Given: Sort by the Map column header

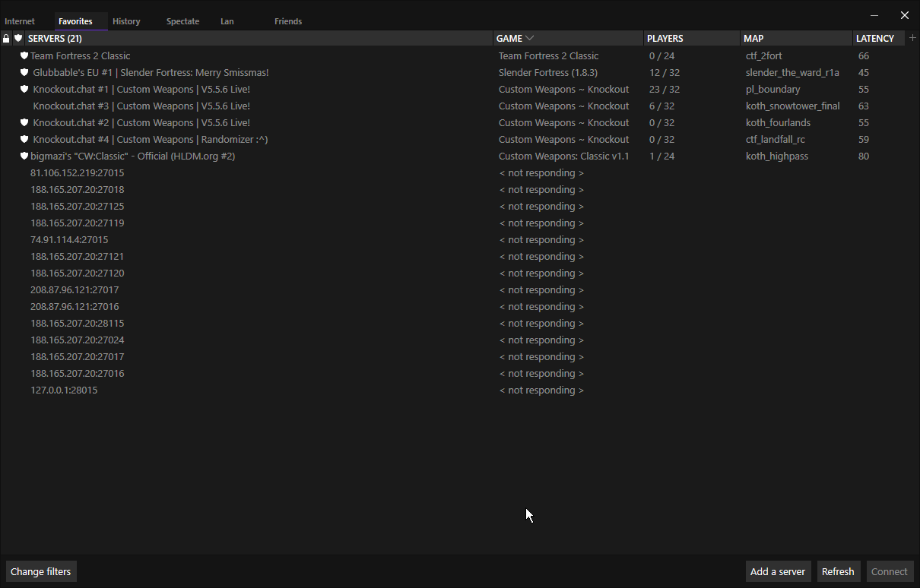Looking at the screenshot, I should (797, 38).
